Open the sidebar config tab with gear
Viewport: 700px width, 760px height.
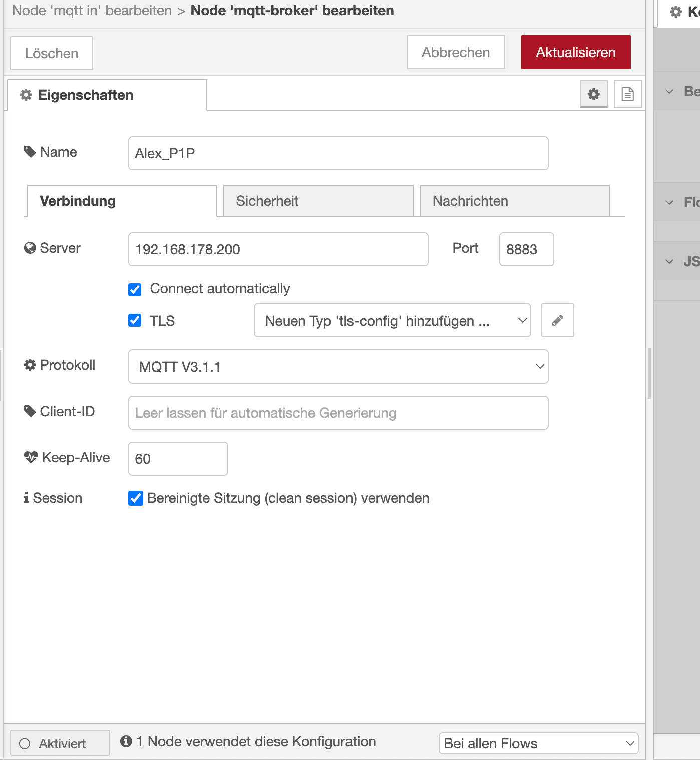pos(678,12)
